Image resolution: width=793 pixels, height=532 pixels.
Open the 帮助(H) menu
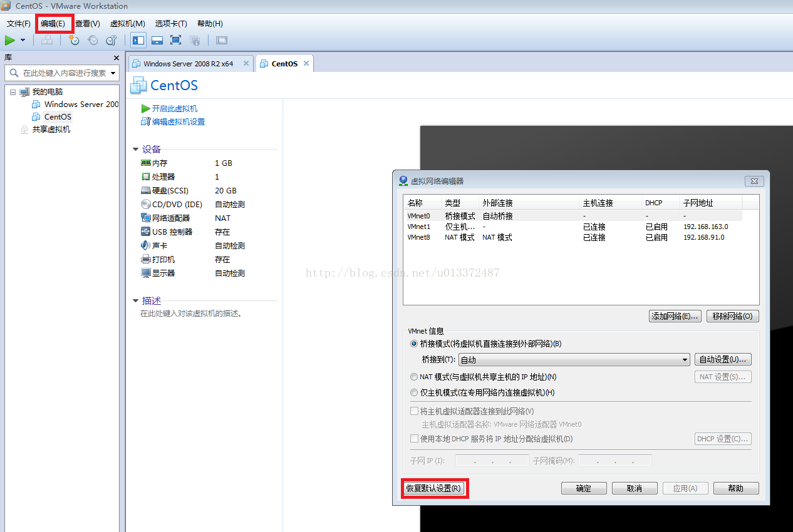tap(210, 24)
